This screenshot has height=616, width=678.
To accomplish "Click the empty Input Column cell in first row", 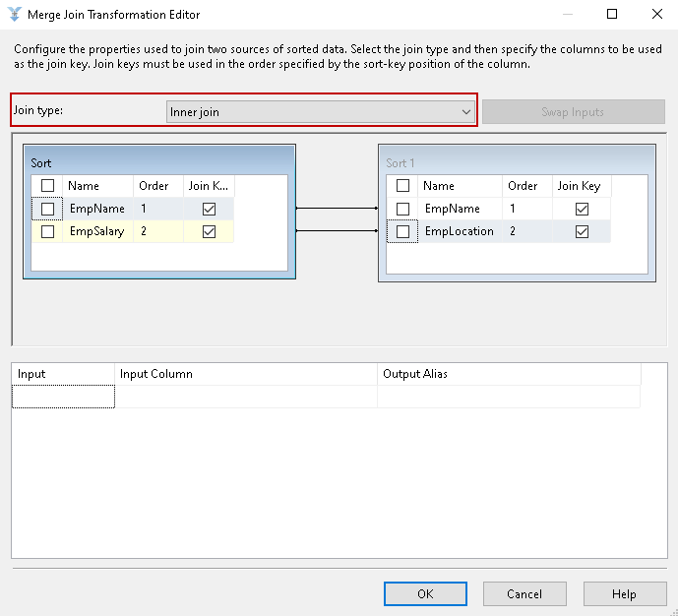I will [x=246, y=397].
